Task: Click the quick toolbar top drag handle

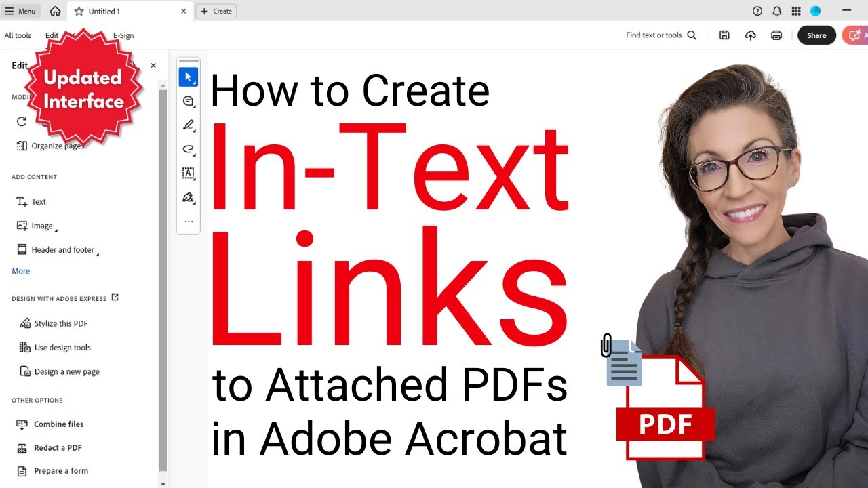Action: tap(189, 61)
